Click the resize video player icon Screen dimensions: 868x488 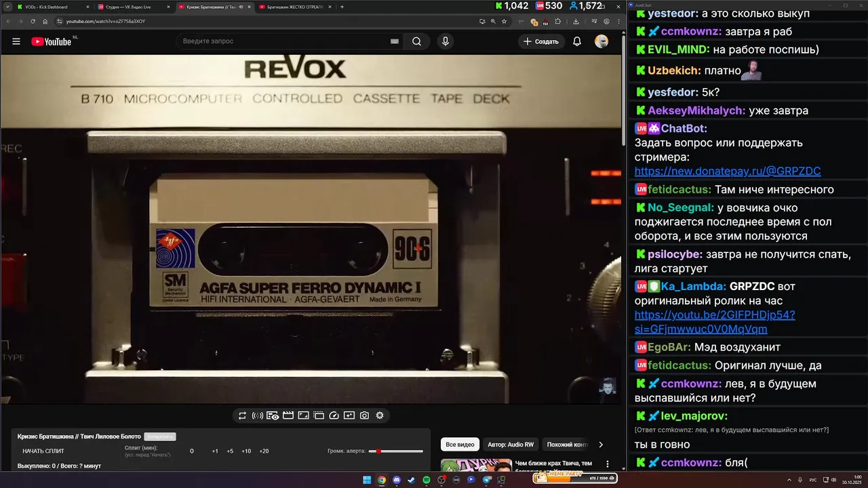point(303,415)
